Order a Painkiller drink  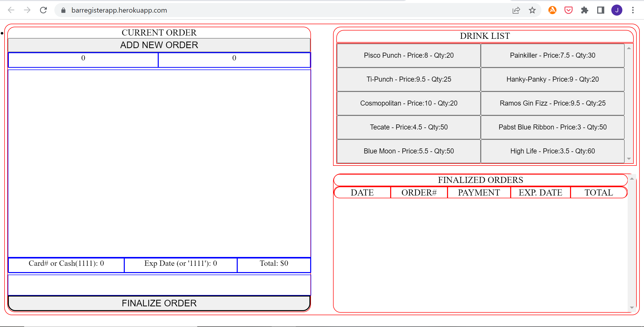pyautogui.click(x=552, y=55)
